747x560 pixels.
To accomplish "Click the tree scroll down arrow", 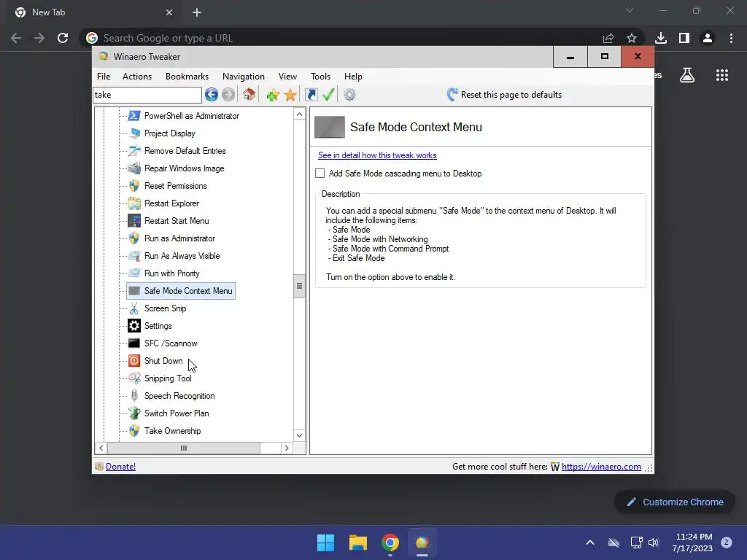I will [299, 435].
